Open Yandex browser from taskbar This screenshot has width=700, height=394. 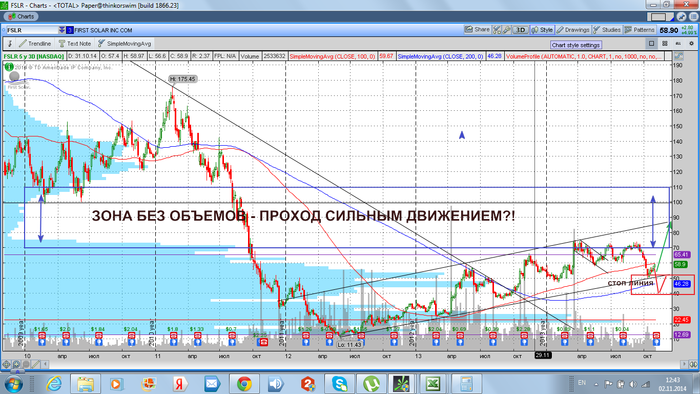pos(180,384)
